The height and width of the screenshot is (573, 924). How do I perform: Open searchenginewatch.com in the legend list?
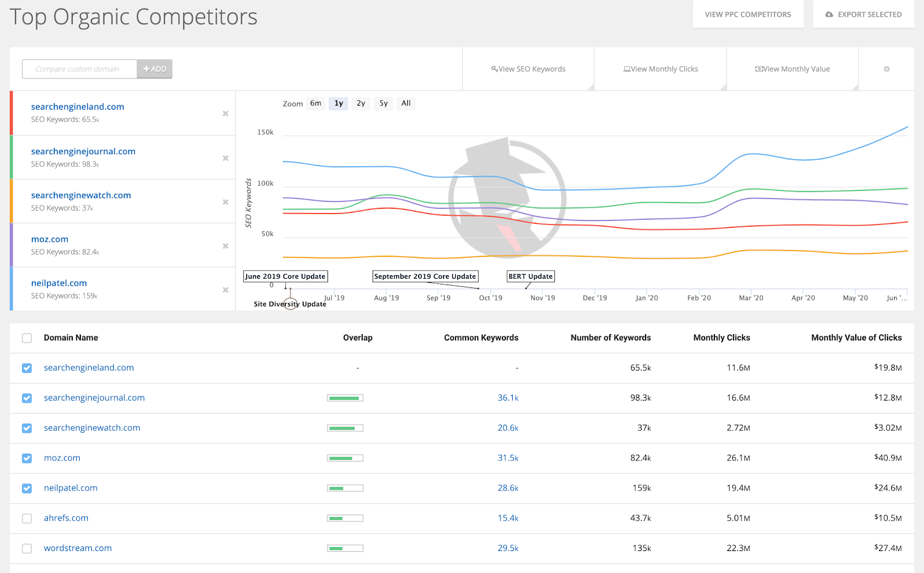(x=81, y=195)
